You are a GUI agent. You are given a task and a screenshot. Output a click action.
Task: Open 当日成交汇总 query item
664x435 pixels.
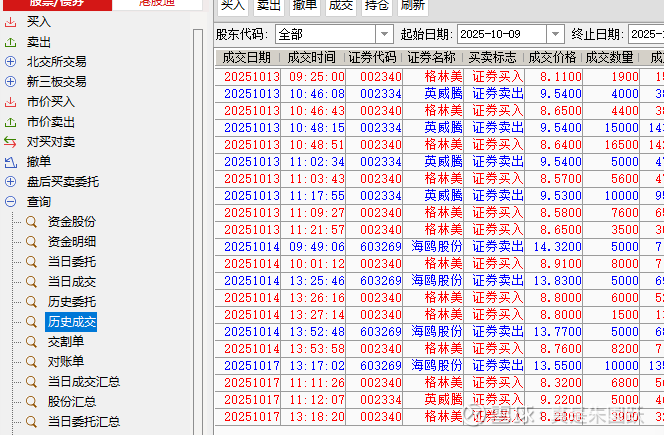84,382
